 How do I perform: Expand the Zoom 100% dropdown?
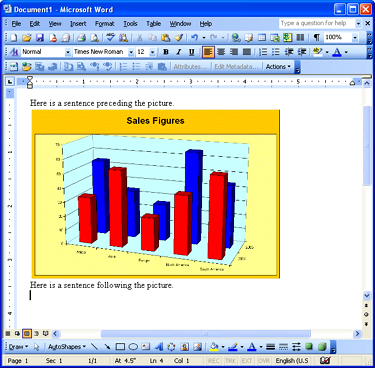(x=355, y=38)
